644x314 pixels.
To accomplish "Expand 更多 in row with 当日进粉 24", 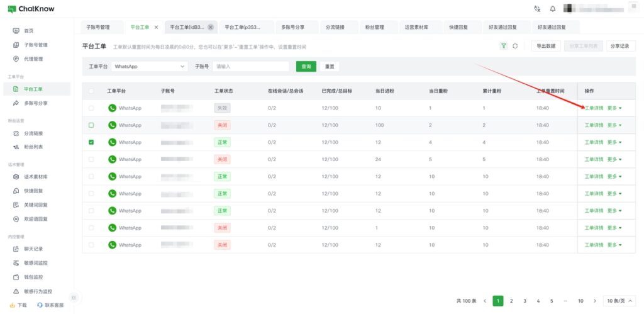I will point(614,159).
